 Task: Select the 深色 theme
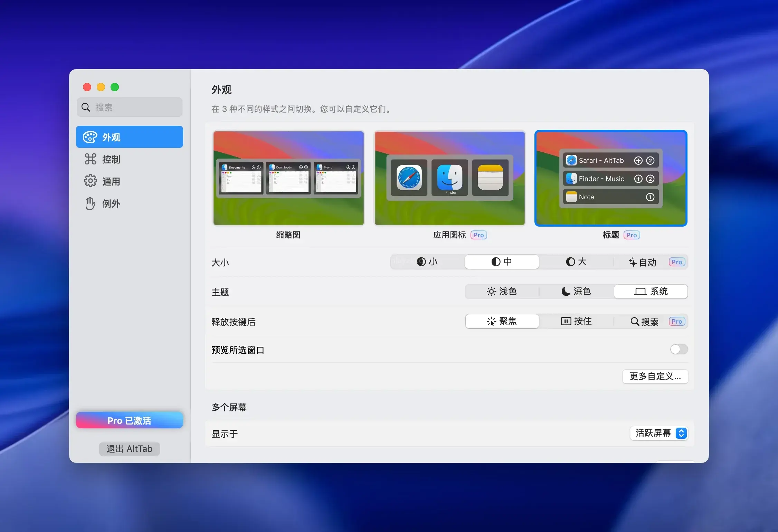(x=576, y=292)
